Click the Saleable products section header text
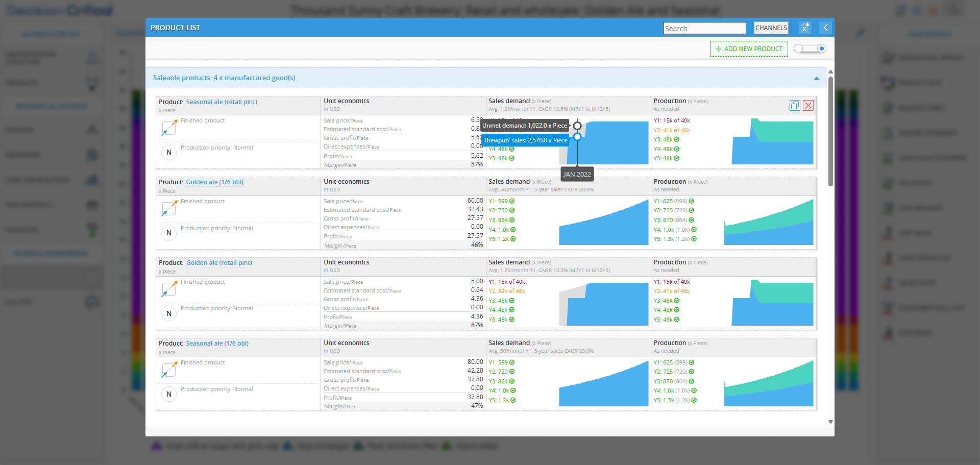The width and height of the screenshot is (980, 465). pos(225,78)
